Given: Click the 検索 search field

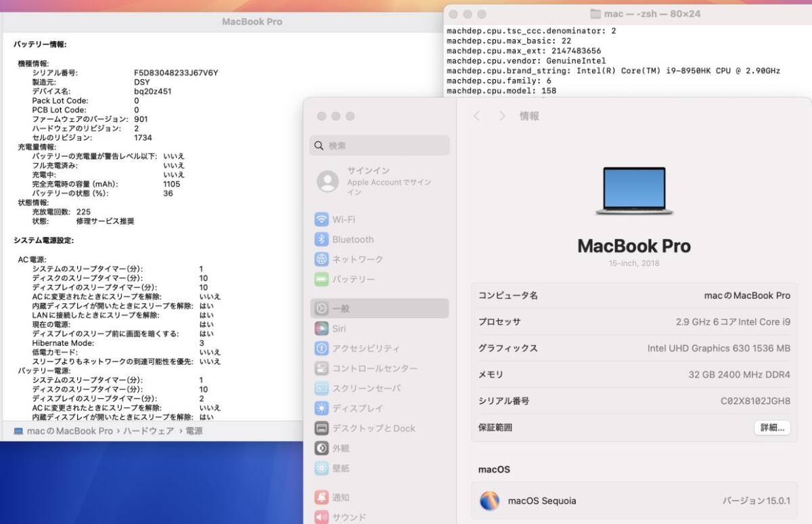Looking at the screenshot, I should coord(380,146).
